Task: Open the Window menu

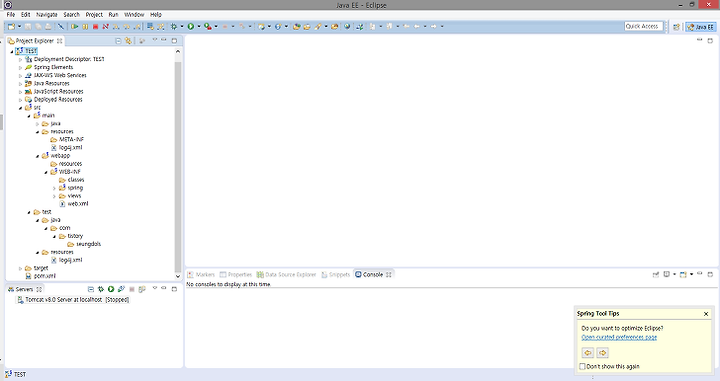Action: pos(134,15)
